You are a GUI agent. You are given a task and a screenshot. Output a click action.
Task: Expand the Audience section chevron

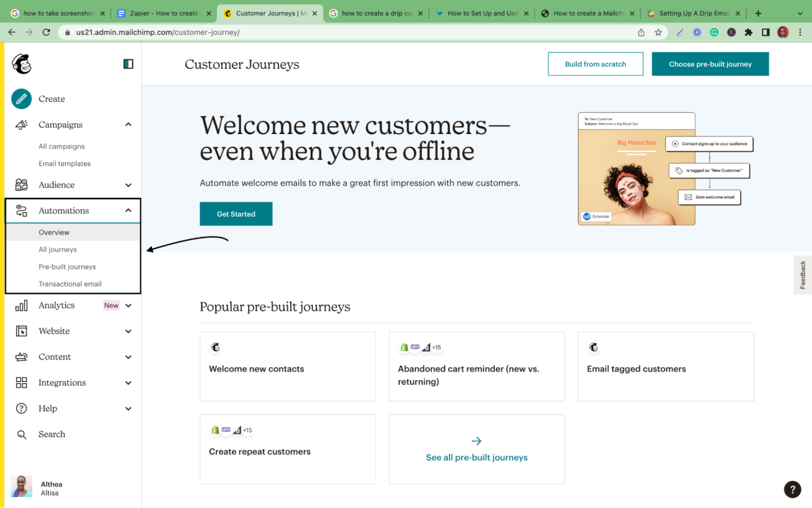[128, 185]
